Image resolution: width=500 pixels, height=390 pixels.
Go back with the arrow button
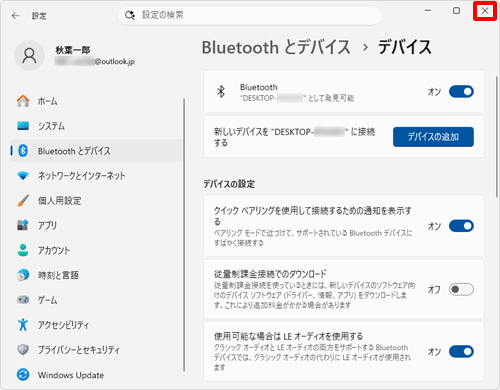tap(15, 16)
